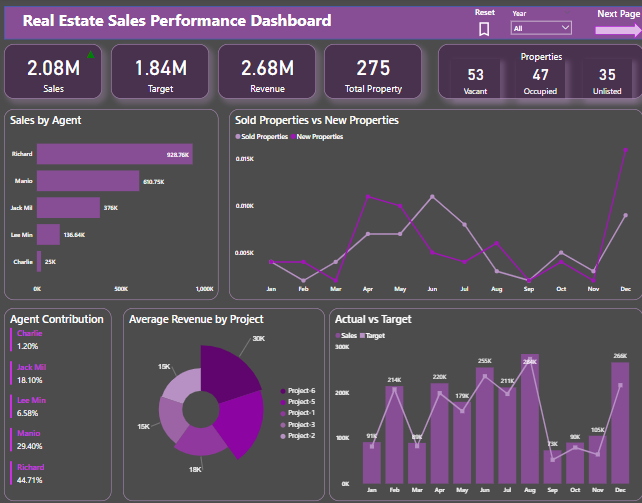Select the Occupied properties card
Image resolution: width=642 pixels, height=503 pixels.
(540, 79)
